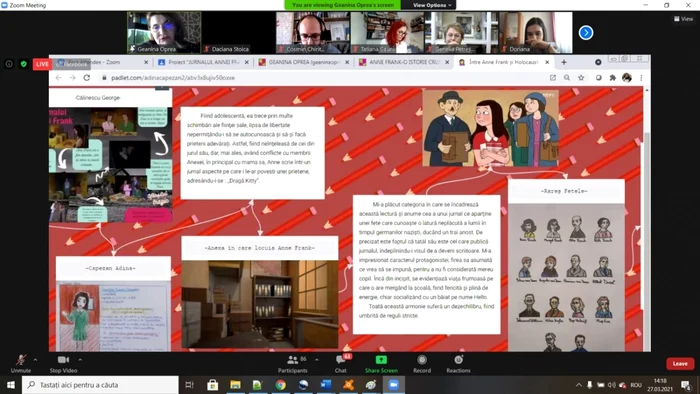Unmute the microphone in Zoom

coord(21,363)
